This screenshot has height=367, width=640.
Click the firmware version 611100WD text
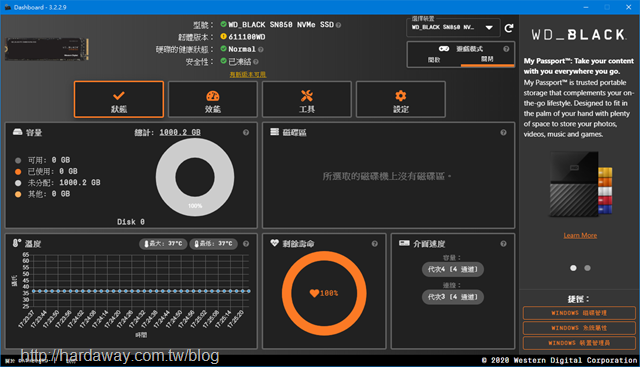coord(247,37)
